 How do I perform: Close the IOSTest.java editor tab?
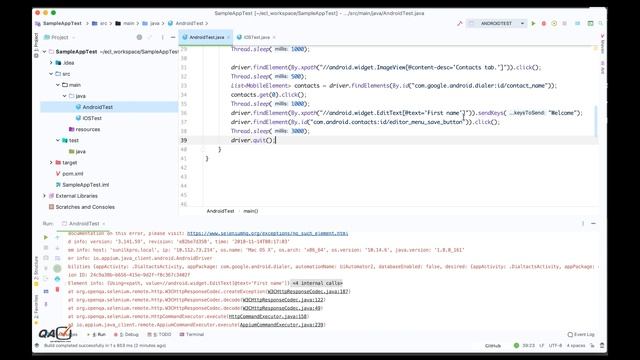pos(274,37)
